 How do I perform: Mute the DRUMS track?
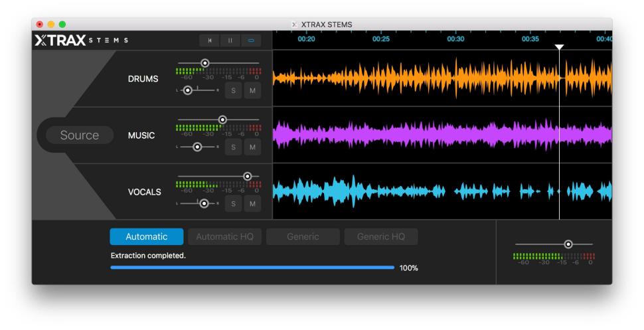tap(252, 90)
